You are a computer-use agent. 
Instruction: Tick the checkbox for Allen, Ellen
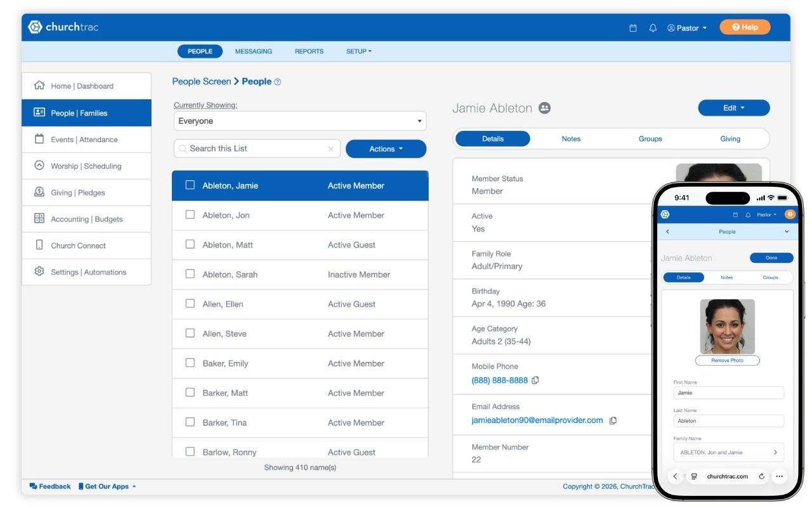(x=190, y=304)
